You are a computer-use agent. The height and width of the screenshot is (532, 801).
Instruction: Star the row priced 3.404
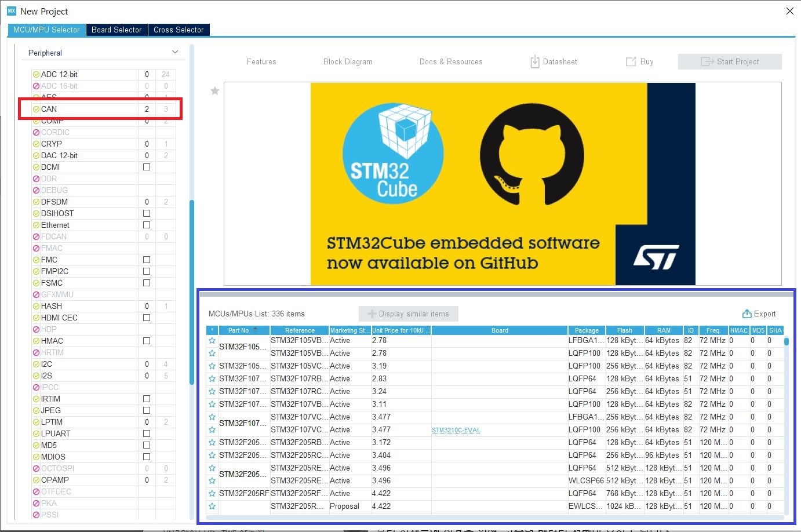(212, 456)
